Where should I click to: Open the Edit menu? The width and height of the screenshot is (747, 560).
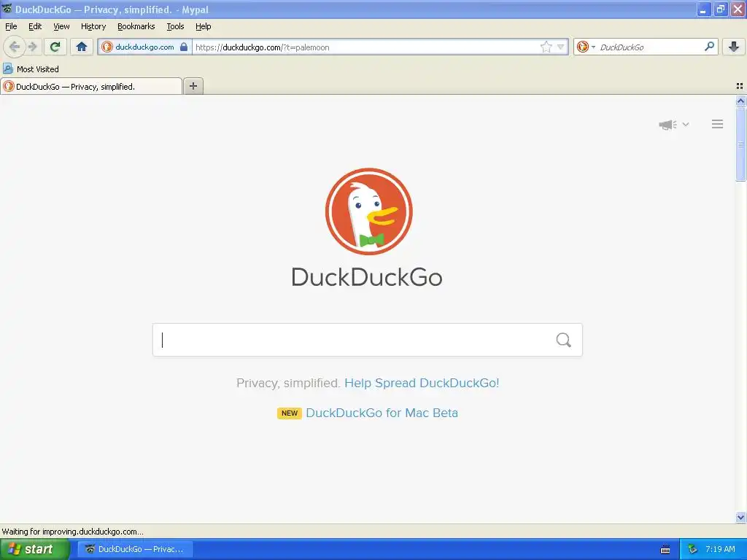tap(35, 26)
